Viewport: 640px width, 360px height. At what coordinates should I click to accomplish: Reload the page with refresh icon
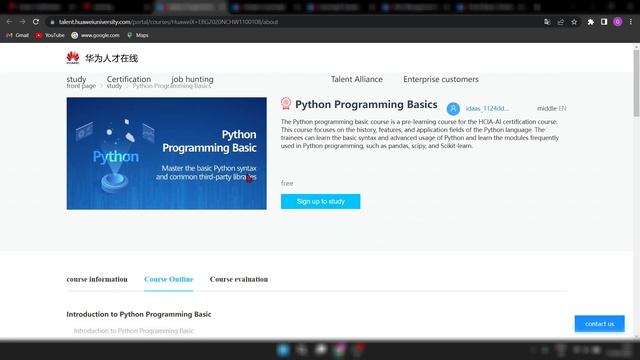36,22
